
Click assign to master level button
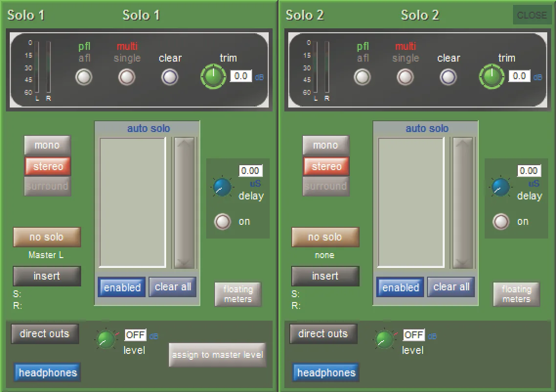[217, 355]
